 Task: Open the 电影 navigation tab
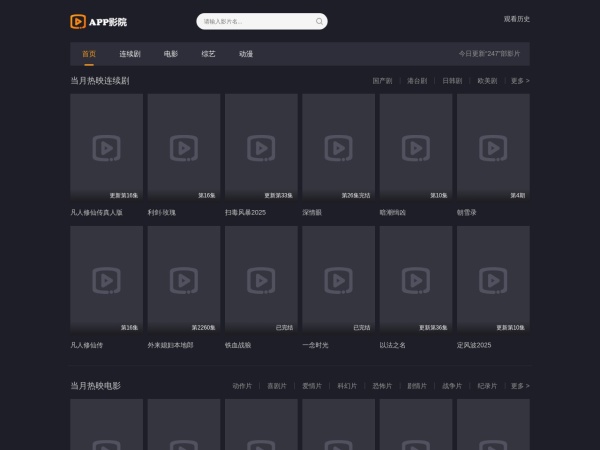[x=171, y=54]
